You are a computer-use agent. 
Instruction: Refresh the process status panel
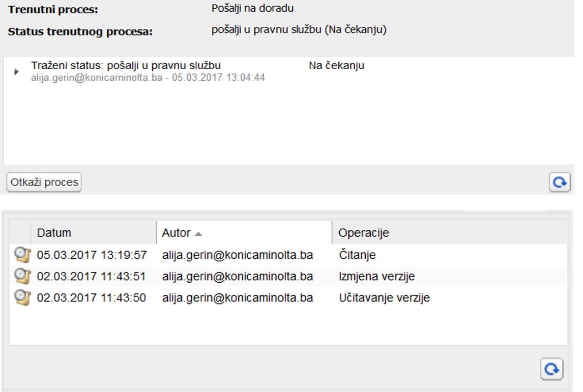pyautogui.click(x=560, y=182)
